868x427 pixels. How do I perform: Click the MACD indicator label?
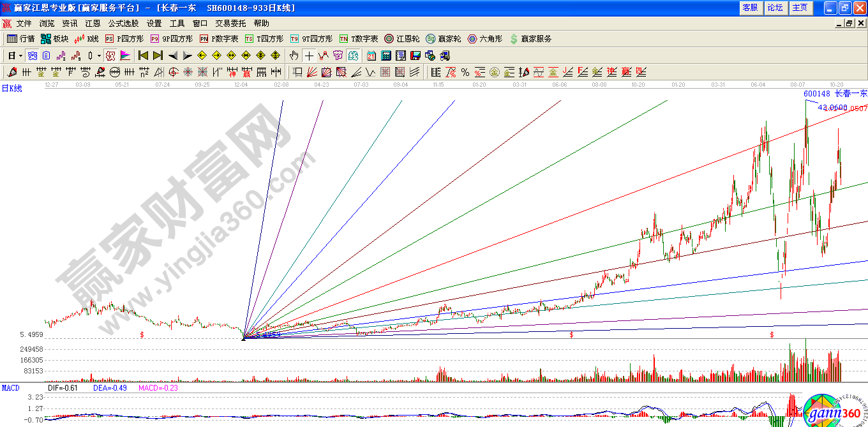pyautogui.click(x=11, y=388)
